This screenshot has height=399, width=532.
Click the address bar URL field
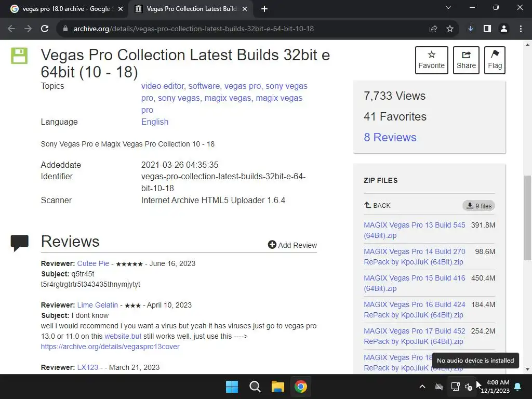click(193, 29)
